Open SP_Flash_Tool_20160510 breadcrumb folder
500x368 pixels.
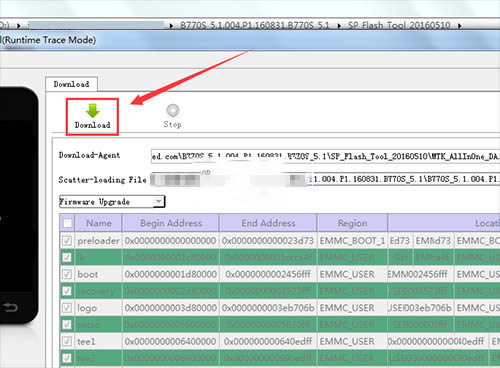(399, 25)
